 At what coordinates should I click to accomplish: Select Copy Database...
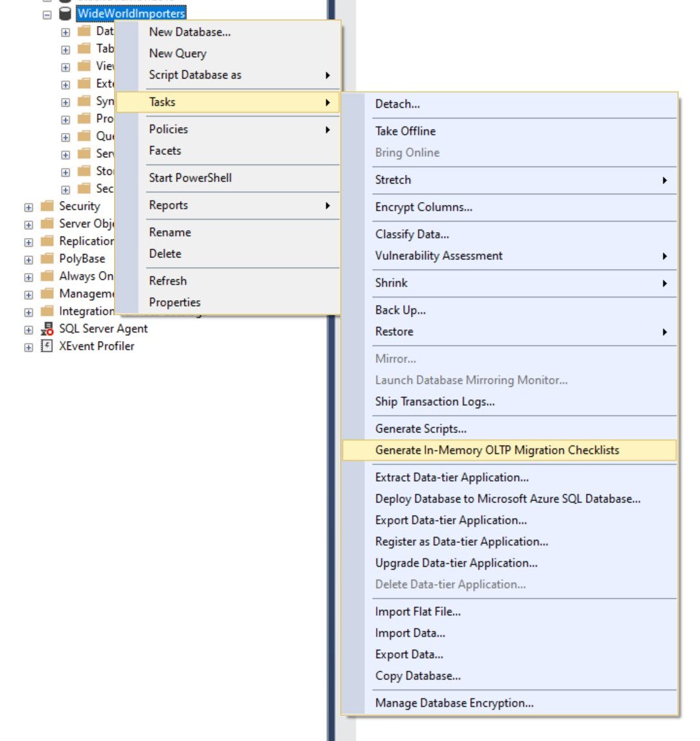[509, 676]
